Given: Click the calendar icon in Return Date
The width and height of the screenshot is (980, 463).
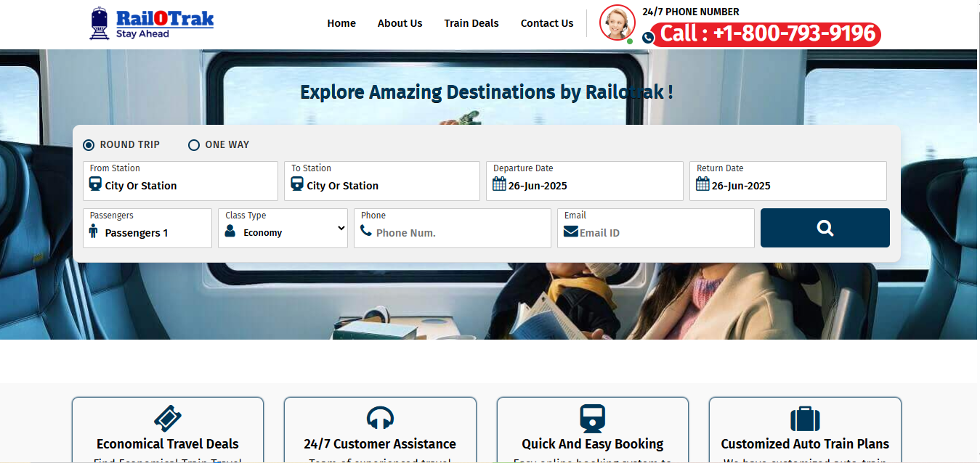Looking at the screenshot, I should coord(702,184).
